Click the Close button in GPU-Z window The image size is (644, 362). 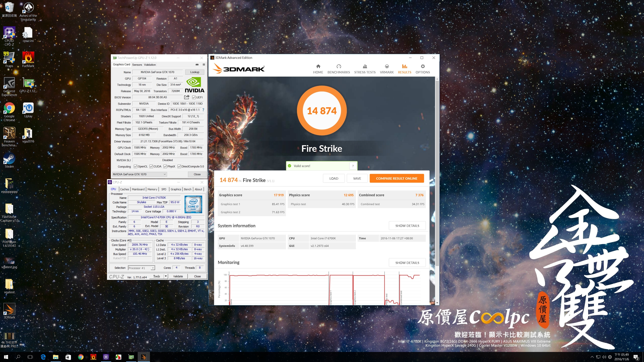point(197,174)
